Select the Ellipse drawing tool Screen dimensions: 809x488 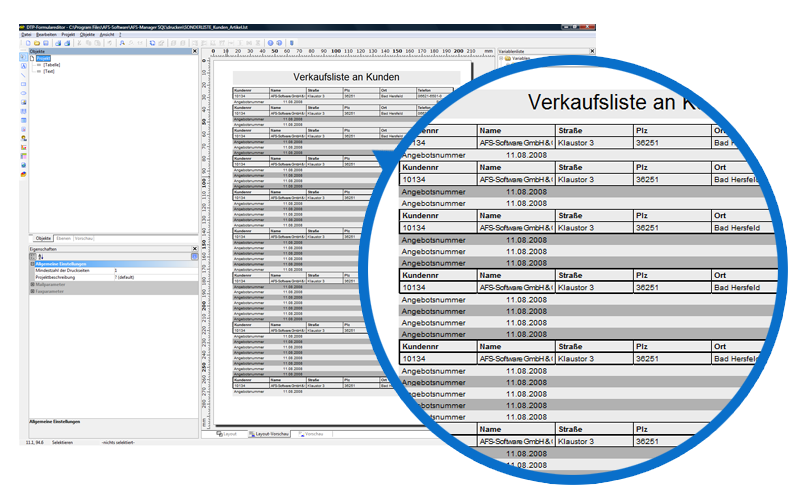pos(23,93)
